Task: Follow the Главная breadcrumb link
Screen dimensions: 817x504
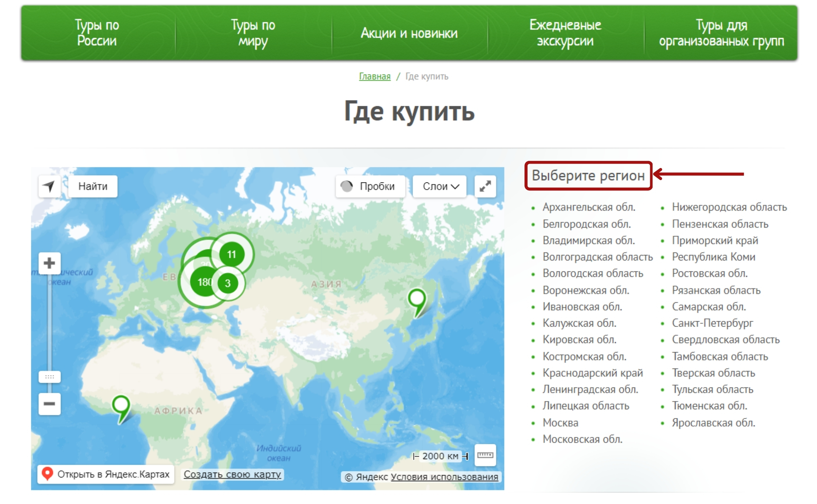Action: click(x=375, y=77)
